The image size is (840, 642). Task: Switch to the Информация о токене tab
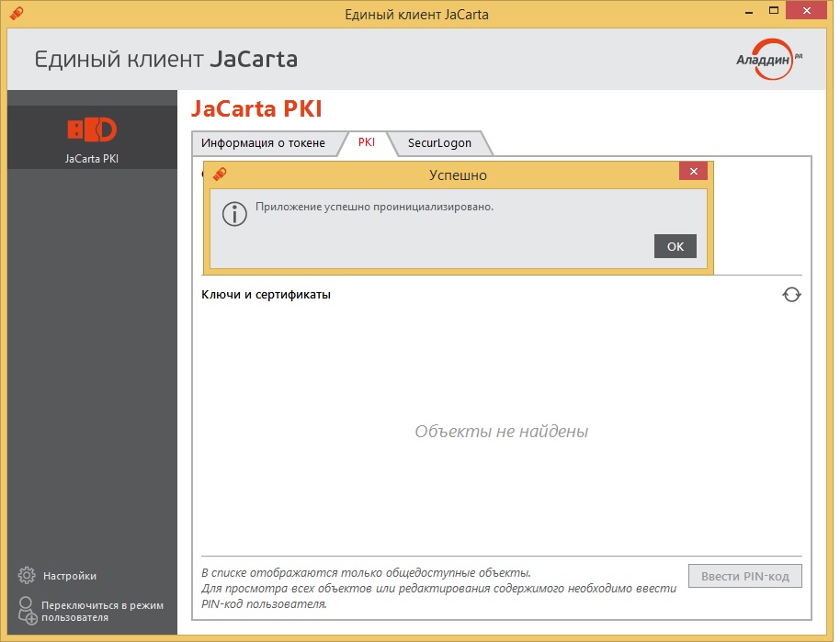click(x=263, y=143)
